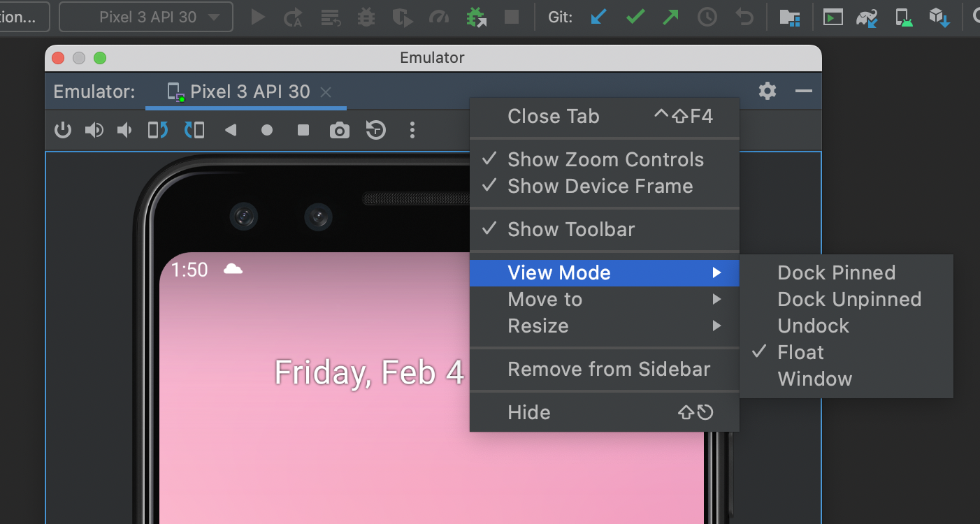The image size is (980, 524).
Task: Select the checked Float view mode
Action: [846, 352]
